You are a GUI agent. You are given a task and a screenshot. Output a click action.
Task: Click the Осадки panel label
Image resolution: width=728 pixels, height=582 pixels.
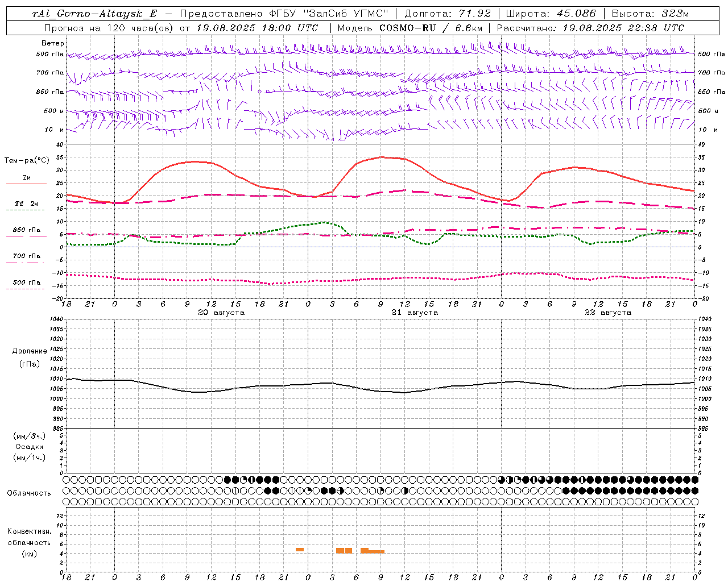coord(30,447)
